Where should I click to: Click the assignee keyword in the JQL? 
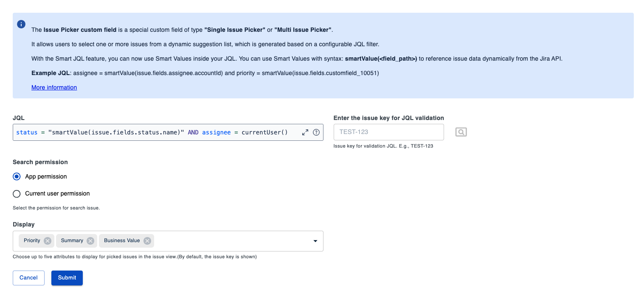tap(217, 132)
